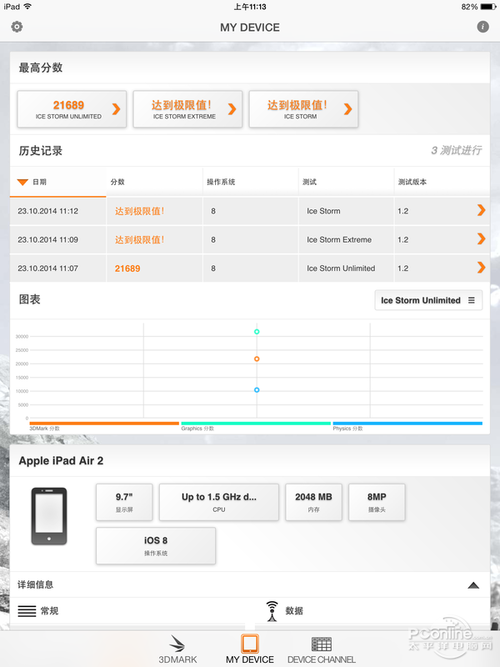Viewport: 500px width, 667px height.
Task: Tap the battery indicator in status bar
Action: click(488, 7)
